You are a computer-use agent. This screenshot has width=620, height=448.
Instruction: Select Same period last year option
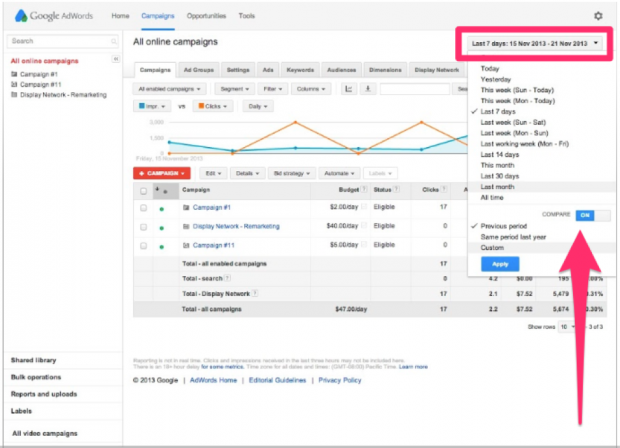click(x=513, y=237)
